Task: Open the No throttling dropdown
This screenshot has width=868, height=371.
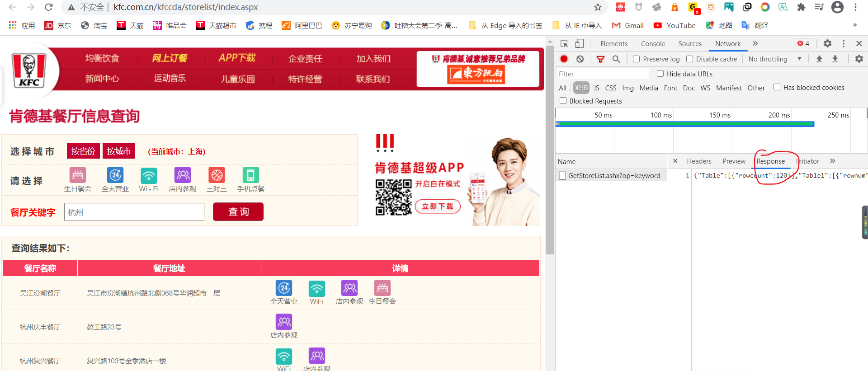Action: [775, 59]
